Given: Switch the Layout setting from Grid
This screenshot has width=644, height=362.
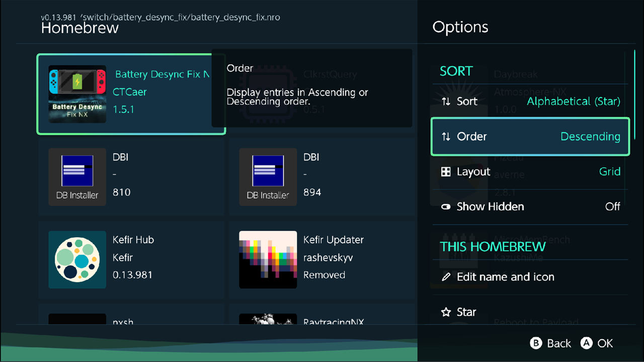Looking at the screenshot, I should point(530,171).
